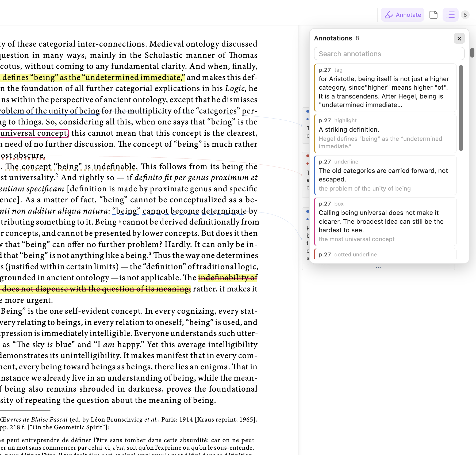Toggle the annotations list icon

[451, 15]
